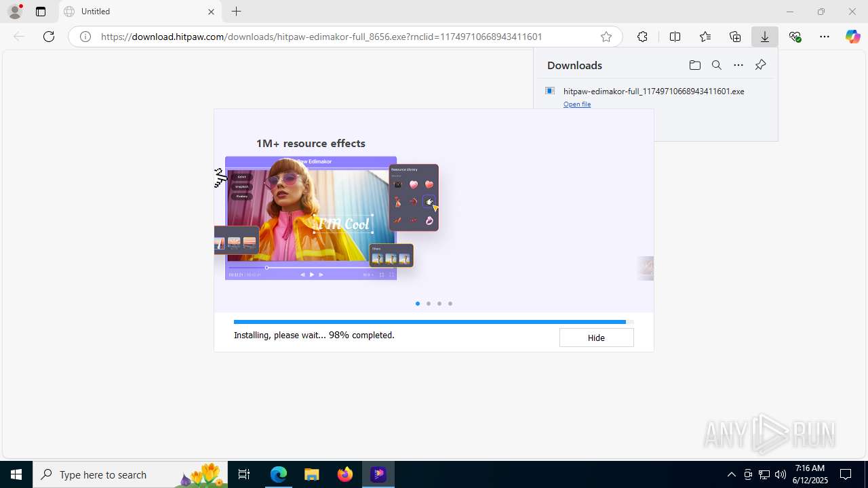This screenshot has width=868, height=488.
Task: Click the installation progress bar
Action: pyautogui.click(x=434, y=322)
